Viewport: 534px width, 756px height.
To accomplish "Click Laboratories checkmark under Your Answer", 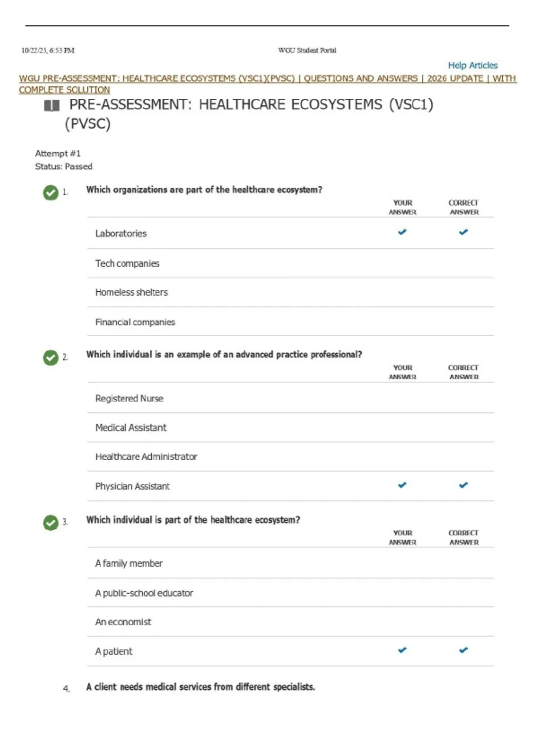I will point(402,232).
